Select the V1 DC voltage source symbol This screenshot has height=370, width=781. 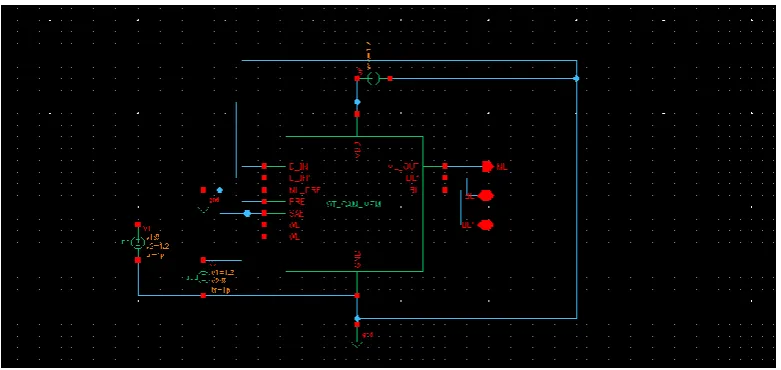[x=137, y=243]
